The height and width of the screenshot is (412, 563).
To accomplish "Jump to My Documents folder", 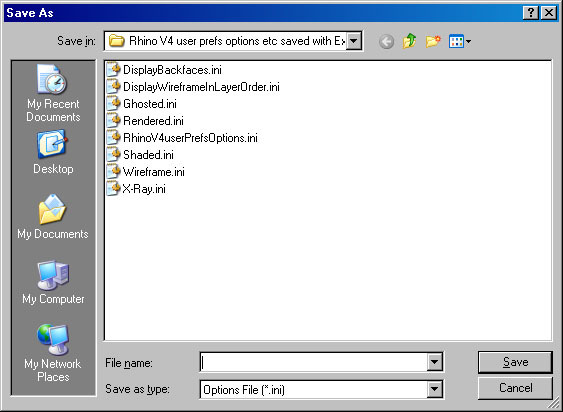I will point(53,217).
